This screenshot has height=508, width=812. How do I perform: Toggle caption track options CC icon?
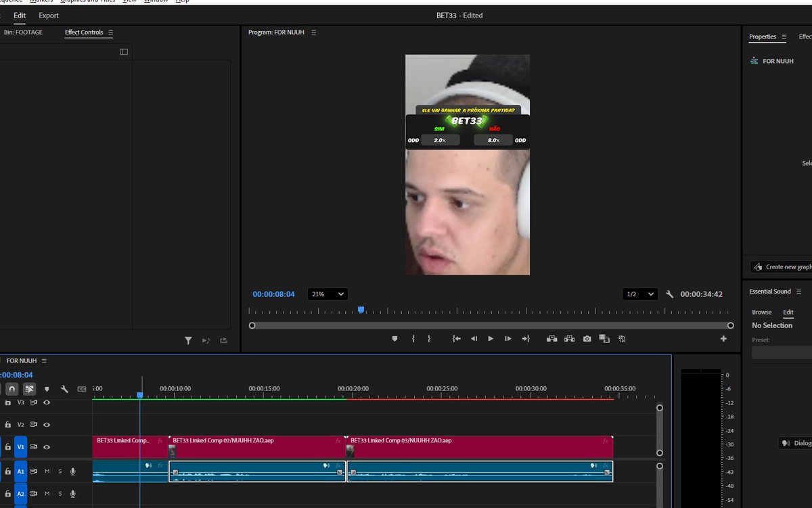pos(82,389)
